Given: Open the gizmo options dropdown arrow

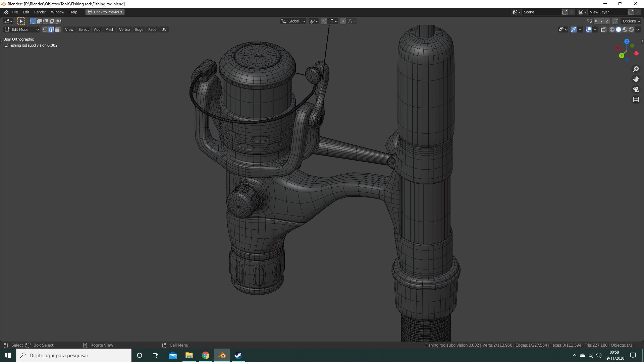Looking at the screenshot, I should pyautogui.click(x=580, y=29).
